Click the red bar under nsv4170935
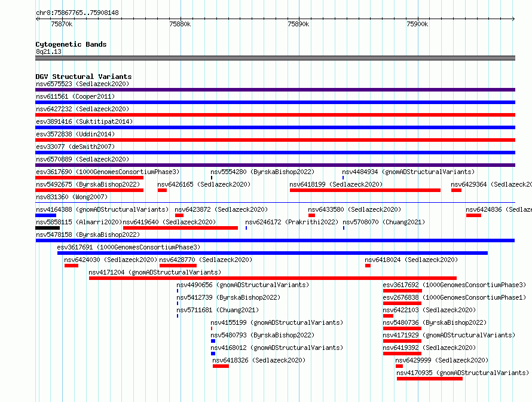 tap(430, 379)
